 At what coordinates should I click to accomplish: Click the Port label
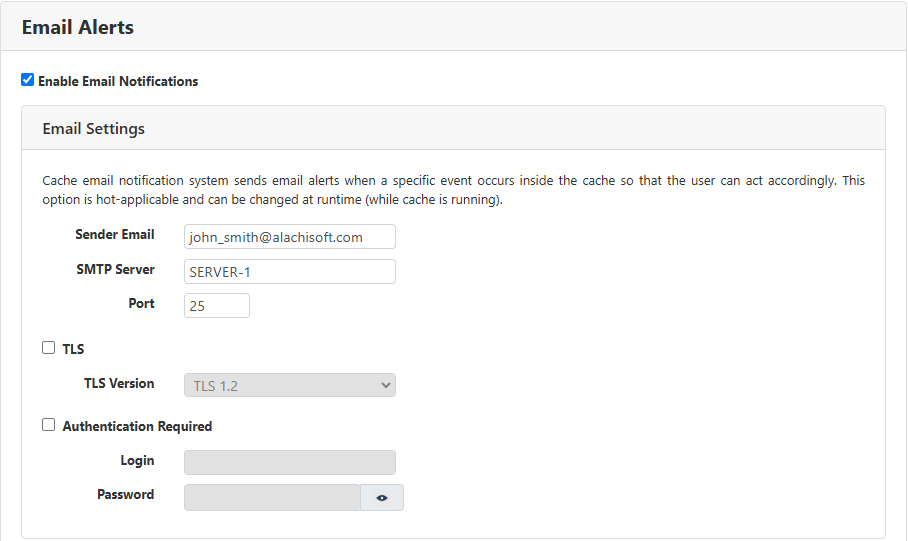pyautogui.click(x=141, y=304)
